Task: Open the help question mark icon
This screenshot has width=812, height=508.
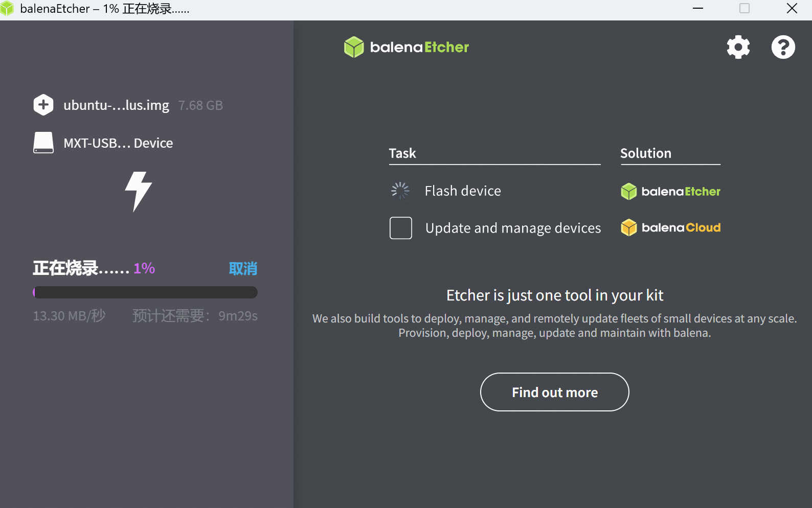Action: 783,48
